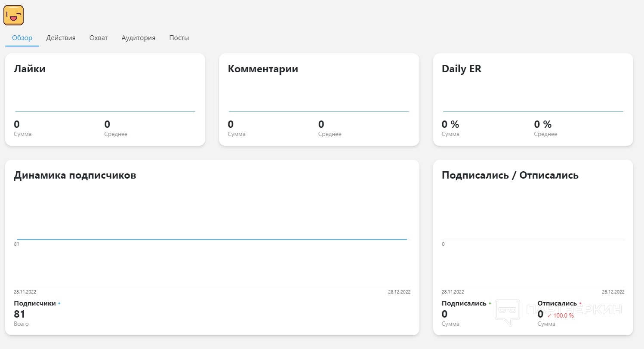Open the Охват tab
This screenshot has height=349, width=644.
click(99, 38)
